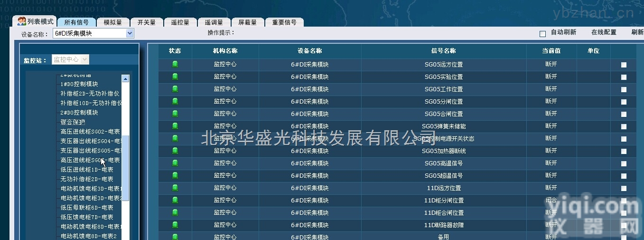This screenshot has width=644, height=240.
Task: Tick the checkbox in the SG05实验位置 row
Action: [624, 77]
